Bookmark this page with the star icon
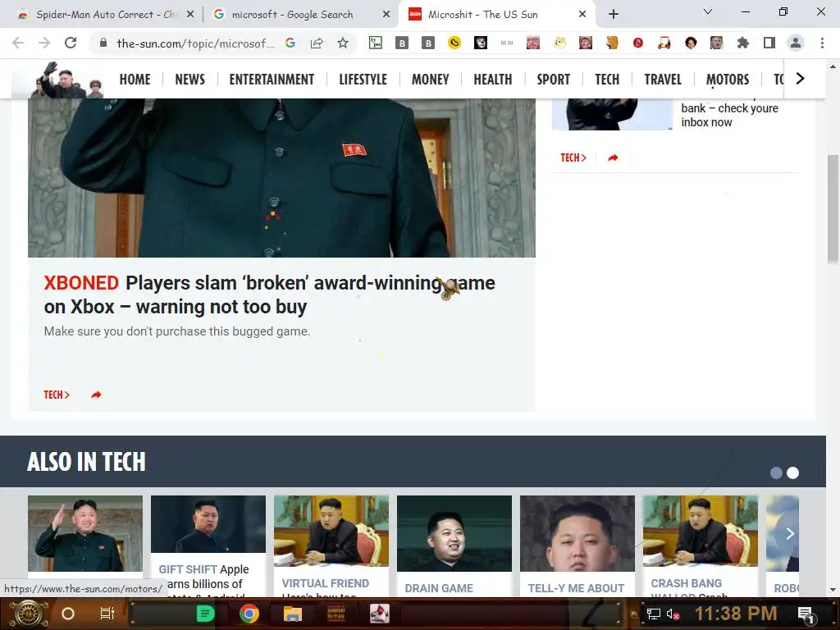Image resolution: width=840 pixels, height=630 pixels. point(343,43)
